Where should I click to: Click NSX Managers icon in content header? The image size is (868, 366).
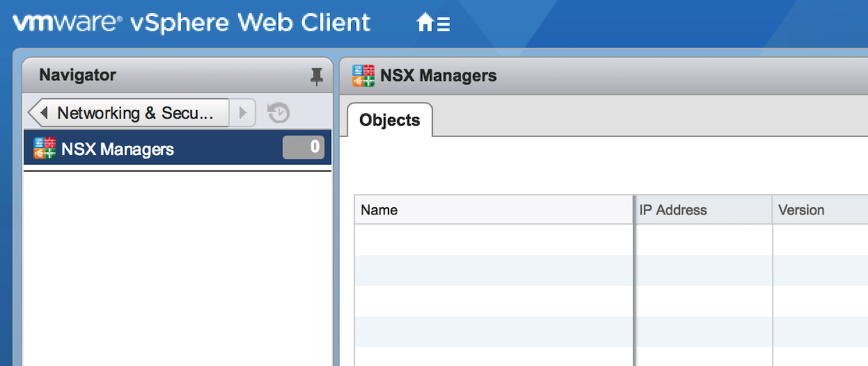pyautogui.click(x=364, y=76)
